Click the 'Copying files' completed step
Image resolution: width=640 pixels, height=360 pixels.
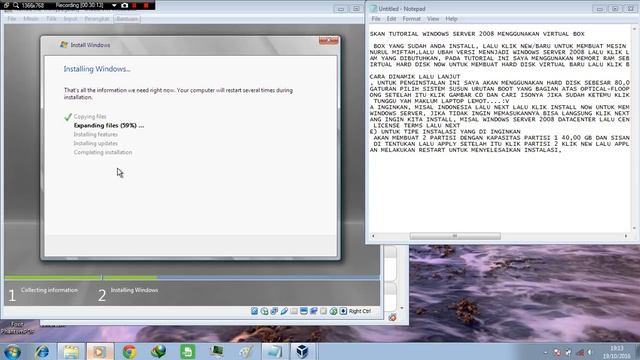point(90,117)
